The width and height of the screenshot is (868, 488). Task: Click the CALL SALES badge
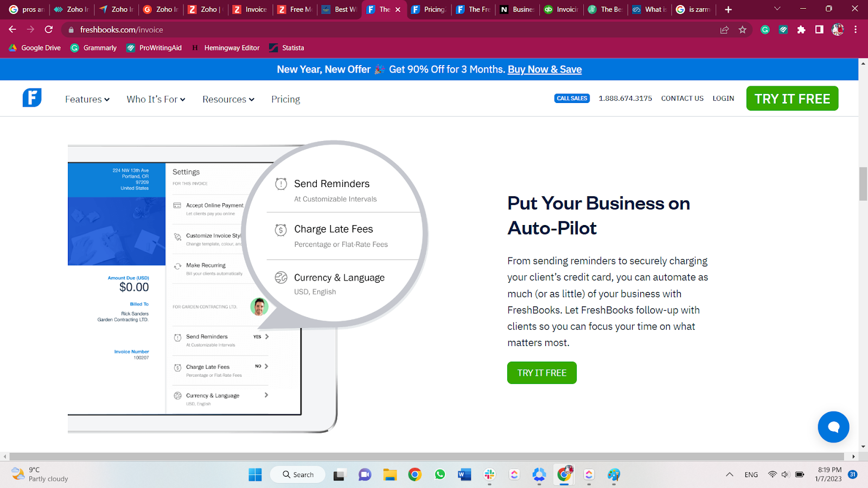click(x=572, y=98)
